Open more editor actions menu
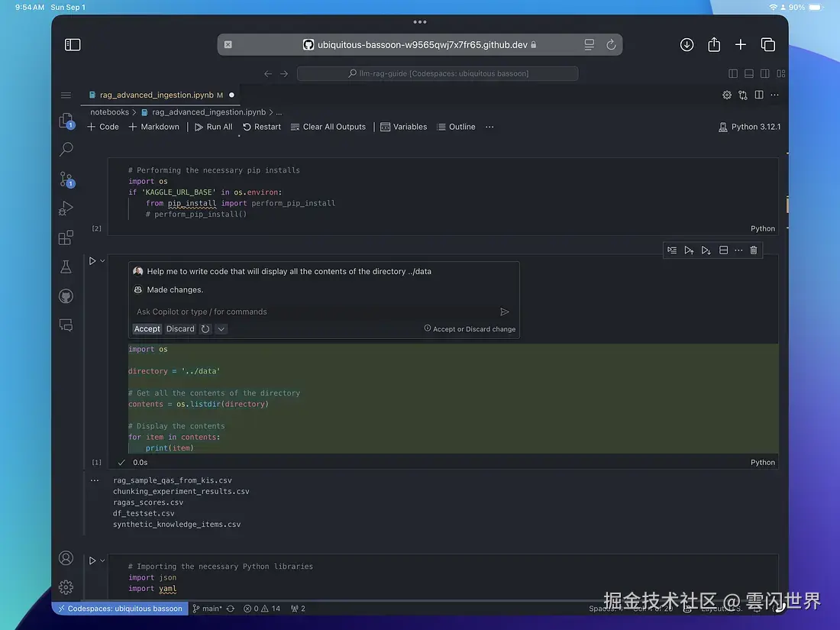840x630 pixels. tap(774, 95)
